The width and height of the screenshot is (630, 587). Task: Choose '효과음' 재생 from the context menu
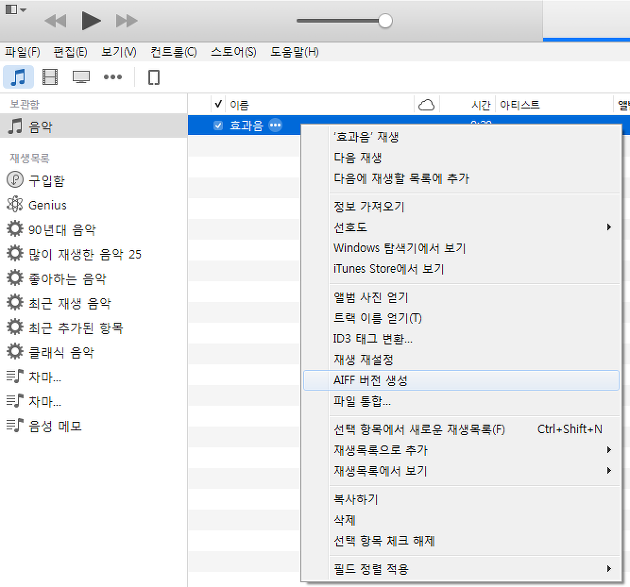pyautogui.click(x=461, y=137)
